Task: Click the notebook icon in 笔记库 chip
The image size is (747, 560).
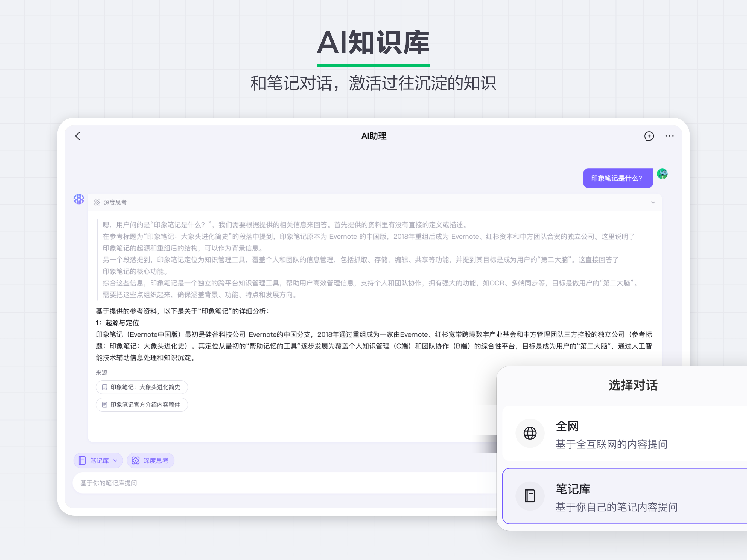Action: (x=82, y=460)
